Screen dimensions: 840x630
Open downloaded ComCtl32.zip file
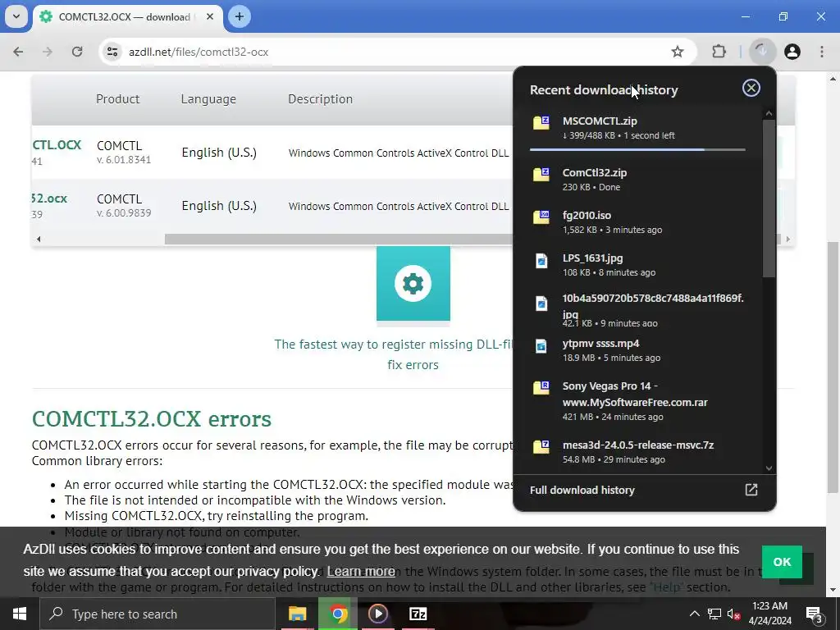coord(637,180)
